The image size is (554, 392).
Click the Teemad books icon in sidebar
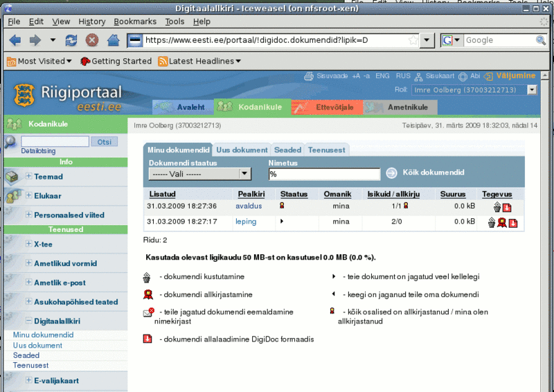pos(12,177)
